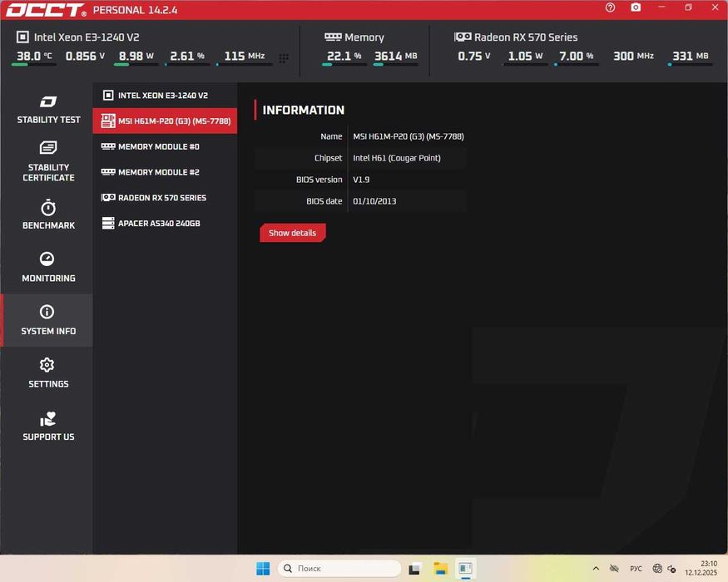Click the CPU chip icon in header
The height and width of the screenshot is (582, 728).
point(22,37)
